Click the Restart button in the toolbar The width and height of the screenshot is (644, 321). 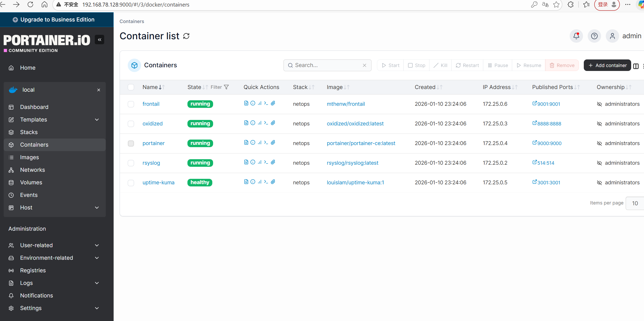pyautogui.click(x=467, y=65)
